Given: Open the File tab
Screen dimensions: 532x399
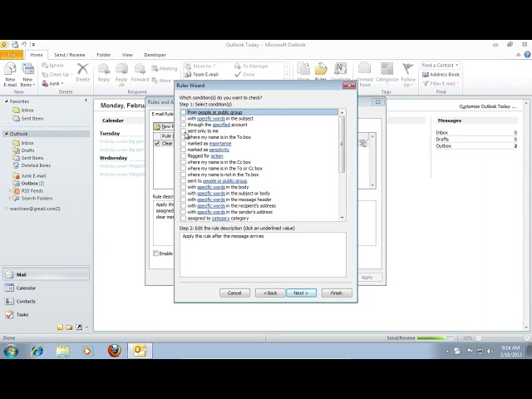Looking at the screenshot, I should point(12,55).
